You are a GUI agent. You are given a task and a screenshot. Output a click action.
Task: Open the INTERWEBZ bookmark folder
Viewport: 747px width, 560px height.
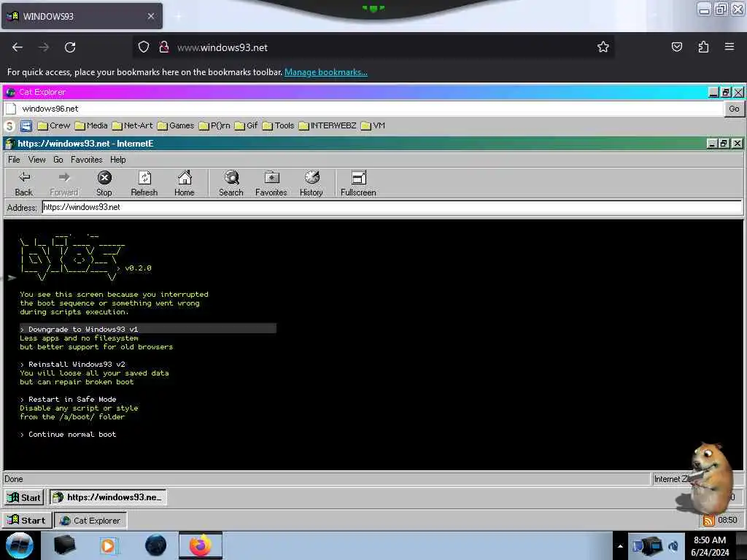328,125
